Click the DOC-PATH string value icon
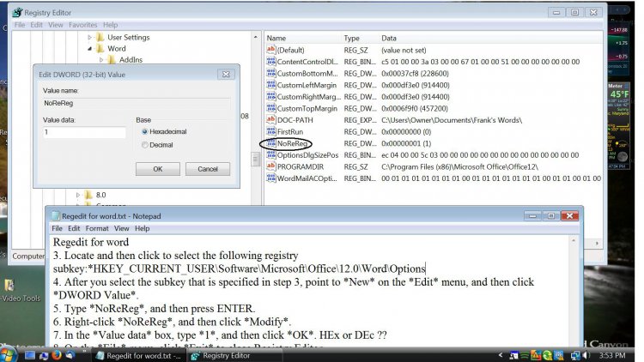Viewport: 644px width, 362px height. point(270,120)
